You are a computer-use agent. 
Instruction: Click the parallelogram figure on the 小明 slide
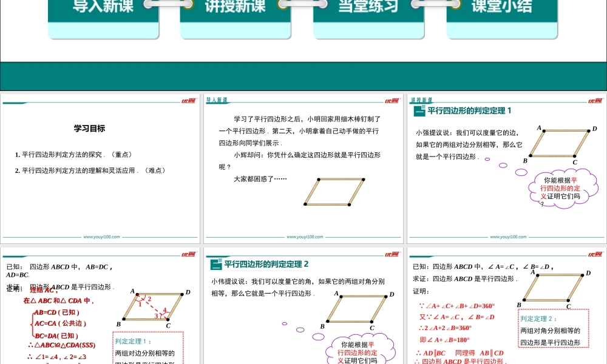coord(334,192)
